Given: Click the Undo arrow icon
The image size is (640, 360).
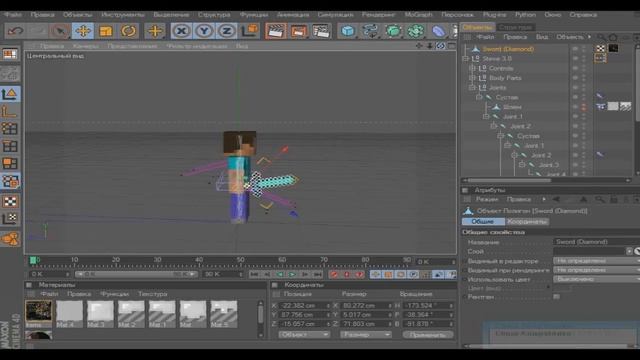Looking at the screenshot, I should [16, 31].
